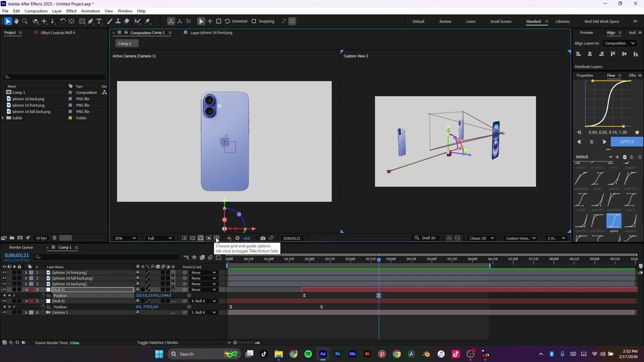Select the Roto Brush tool
Viewport: 644px width, 362px height.
(137, 21)
